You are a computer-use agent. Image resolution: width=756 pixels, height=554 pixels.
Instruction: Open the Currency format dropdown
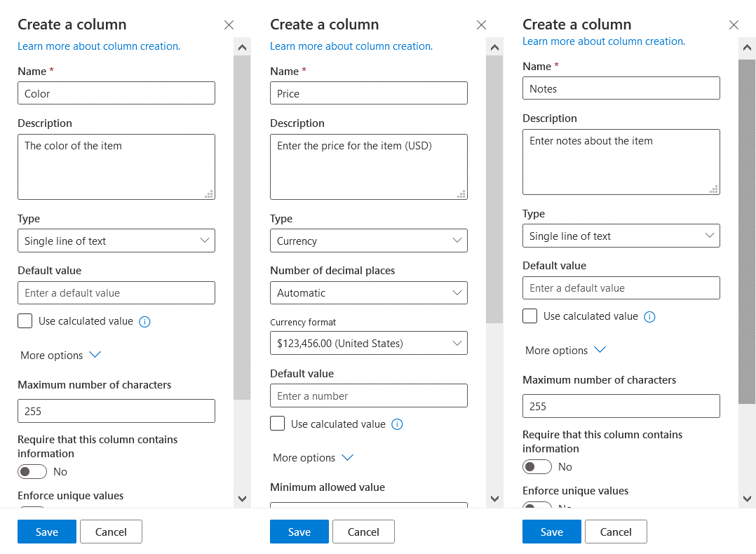(x=369, y=343)
